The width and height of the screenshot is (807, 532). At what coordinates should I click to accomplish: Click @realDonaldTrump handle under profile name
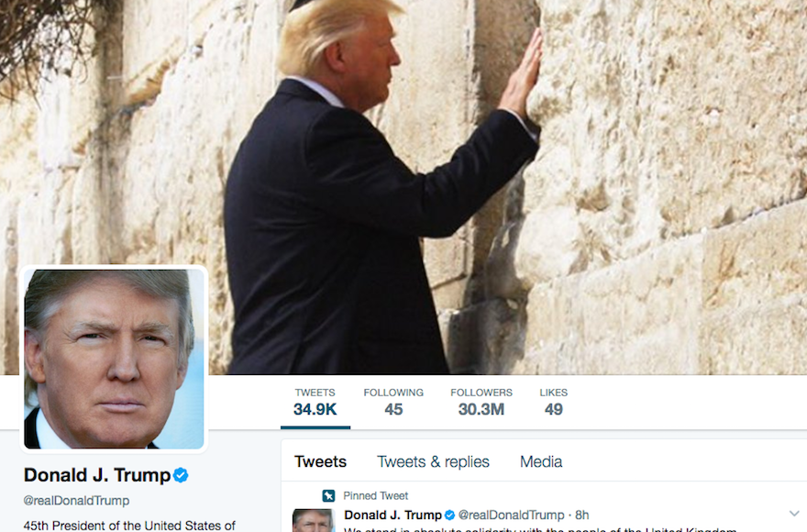click(76, 501)
